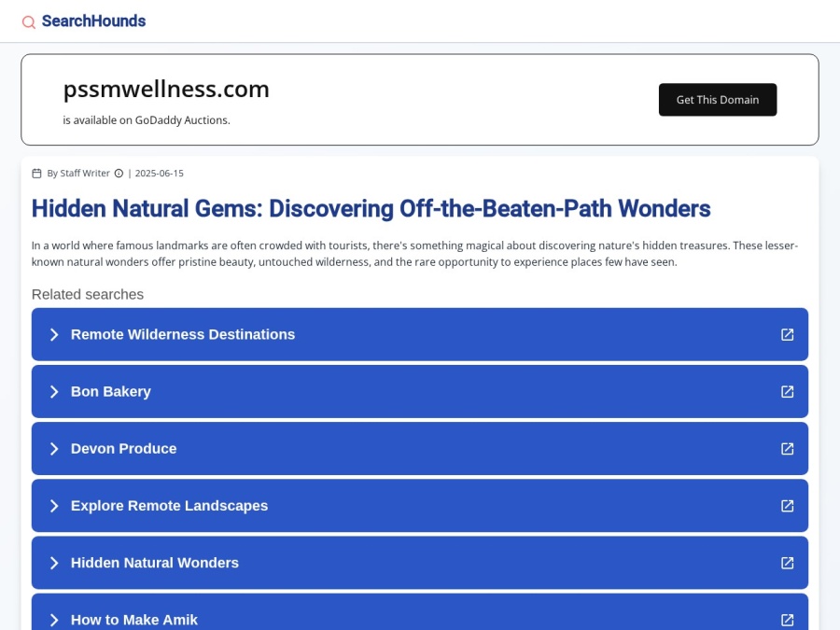This screenshot has width=840, height=630.
Task: Open Hidden Natural Wonders related search
Action: point(419,563)
